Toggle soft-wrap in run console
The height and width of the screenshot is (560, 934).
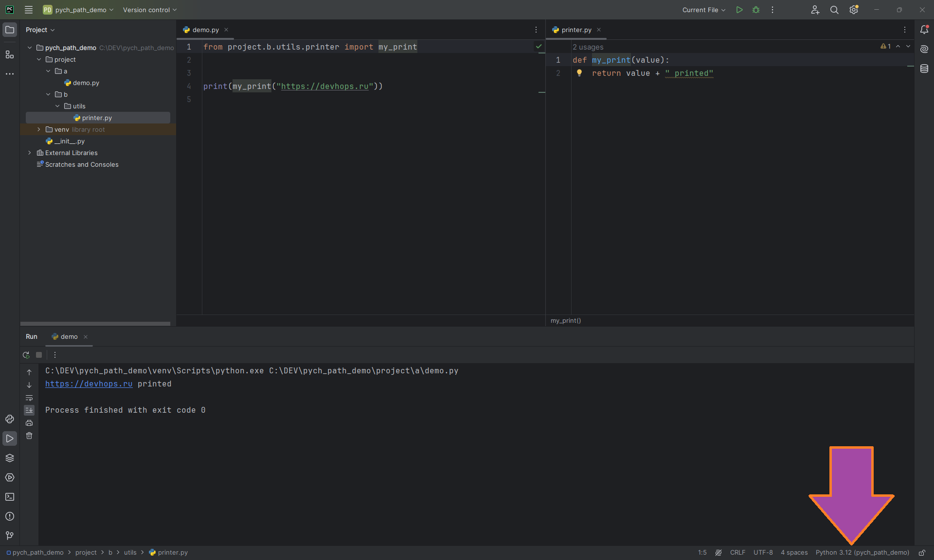(x=29, y=398)
